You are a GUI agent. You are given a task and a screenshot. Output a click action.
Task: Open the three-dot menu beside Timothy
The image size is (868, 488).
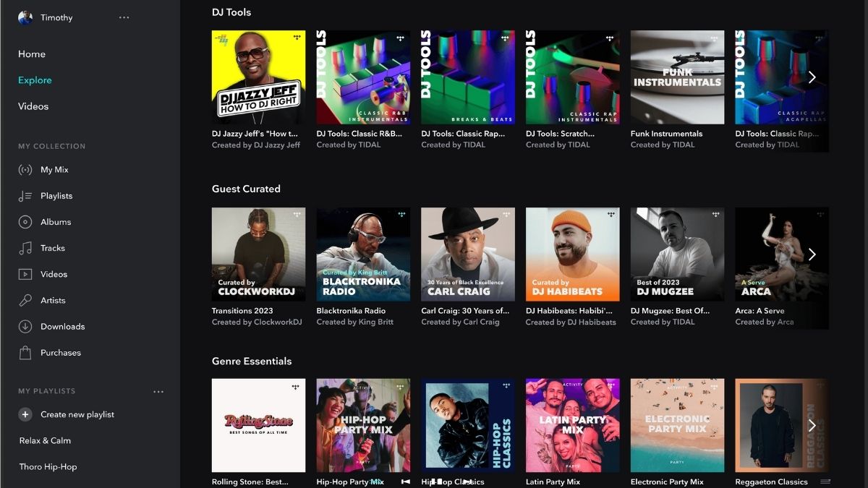(124, 17)
